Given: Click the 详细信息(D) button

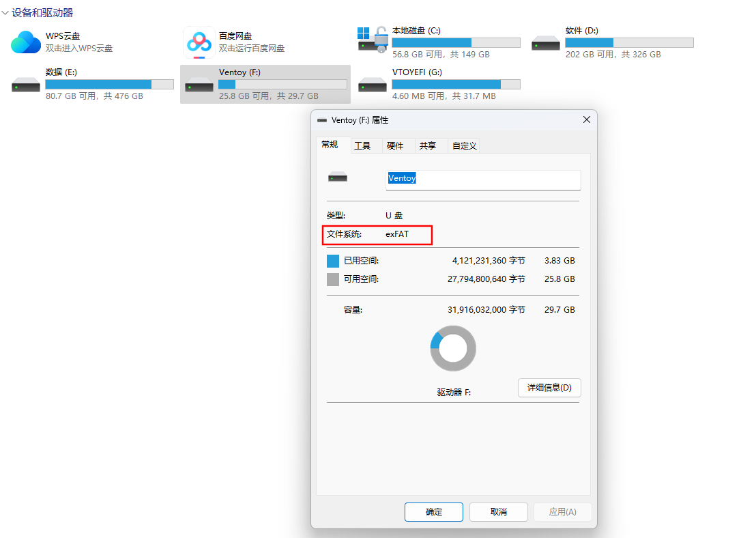Looking at the screenshot, I should pyautogui.click(x=549, y=388).
